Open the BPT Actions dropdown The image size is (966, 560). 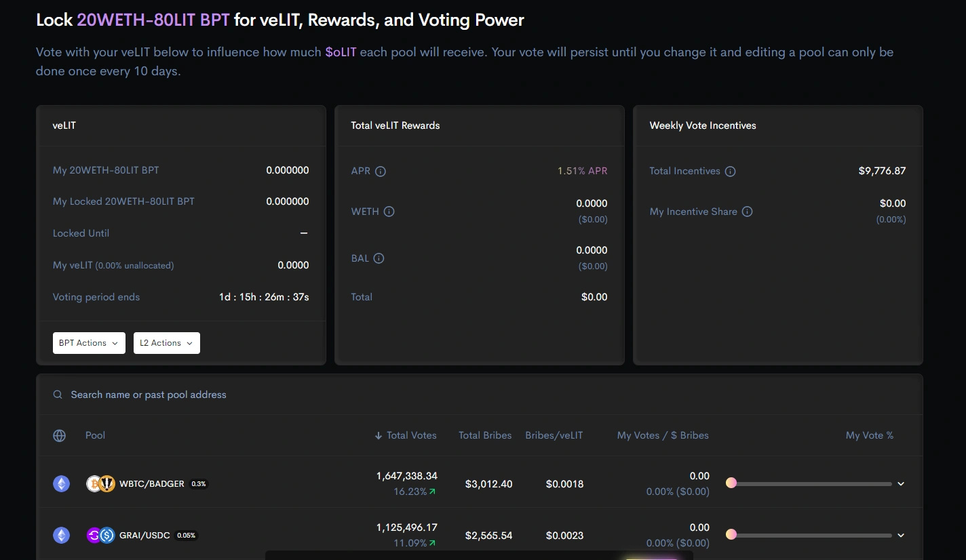pyautogui.click(x=88, y=342)
